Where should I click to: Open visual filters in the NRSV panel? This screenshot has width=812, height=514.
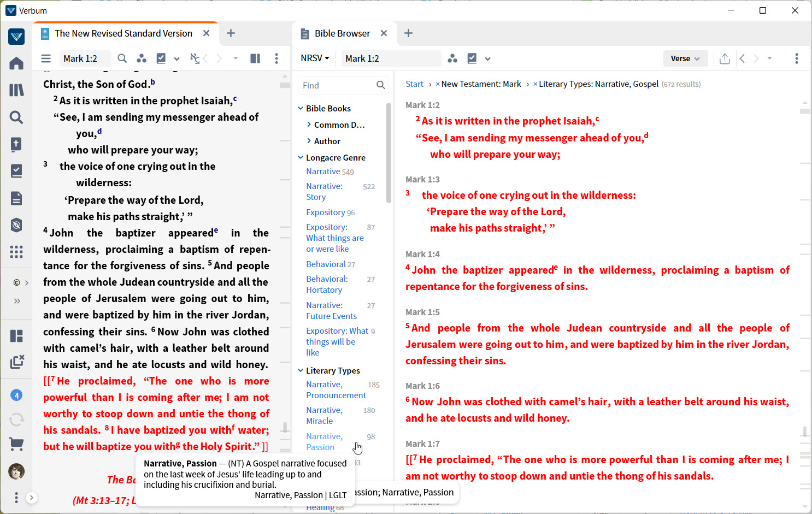142,58
